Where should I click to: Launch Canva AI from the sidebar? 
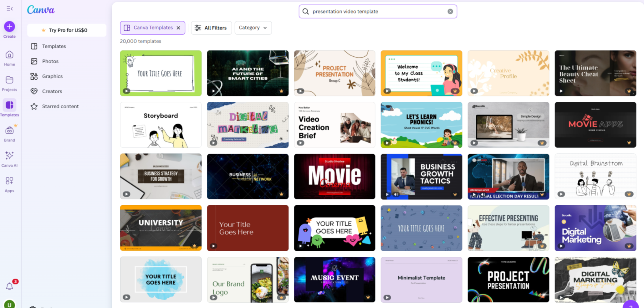[x=9, y=156]
